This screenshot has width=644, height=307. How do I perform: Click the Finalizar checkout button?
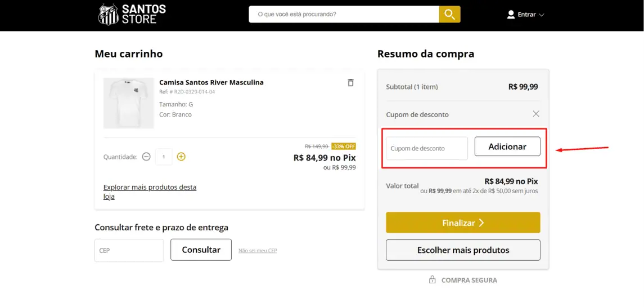coord(463,223)
